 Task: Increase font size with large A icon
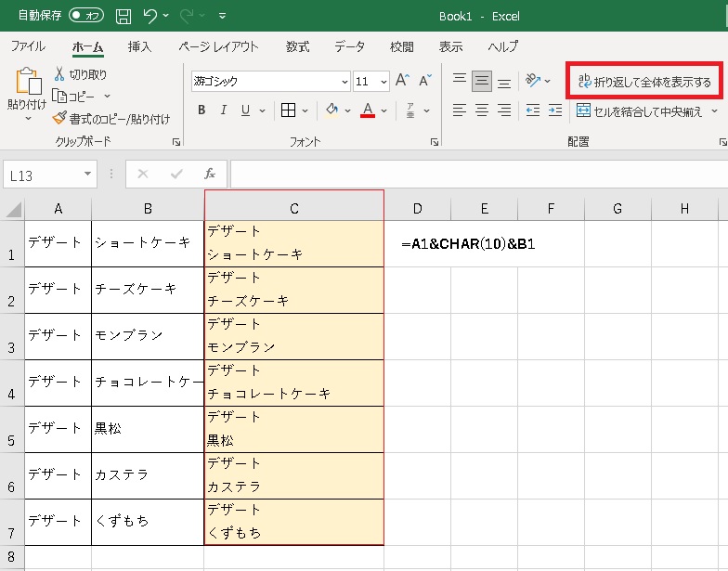click(x=402, y=81)
